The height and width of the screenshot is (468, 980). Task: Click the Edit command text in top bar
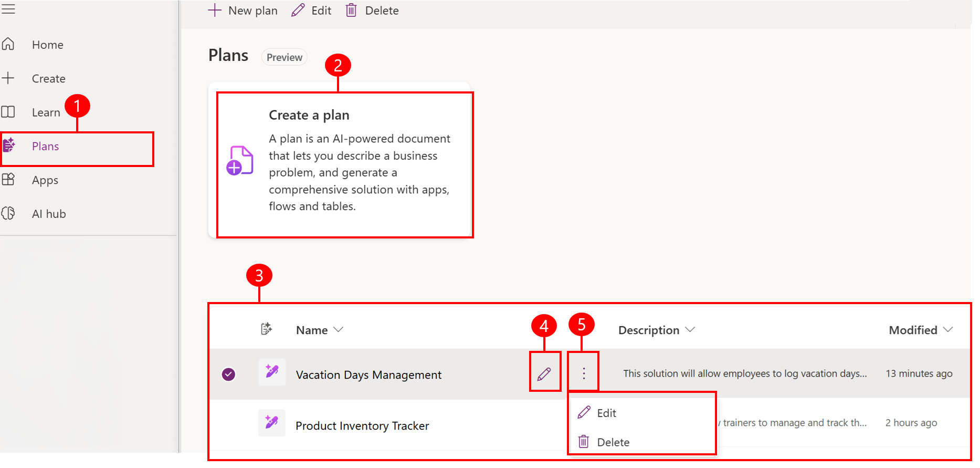(321, 11)
